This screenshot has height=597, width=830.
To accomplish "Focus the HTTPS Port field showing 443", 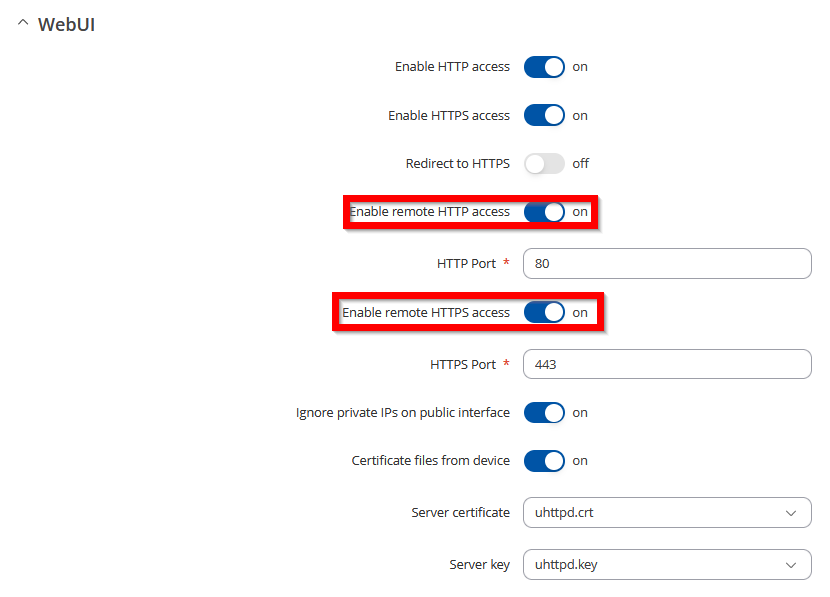I will [667, 364].
